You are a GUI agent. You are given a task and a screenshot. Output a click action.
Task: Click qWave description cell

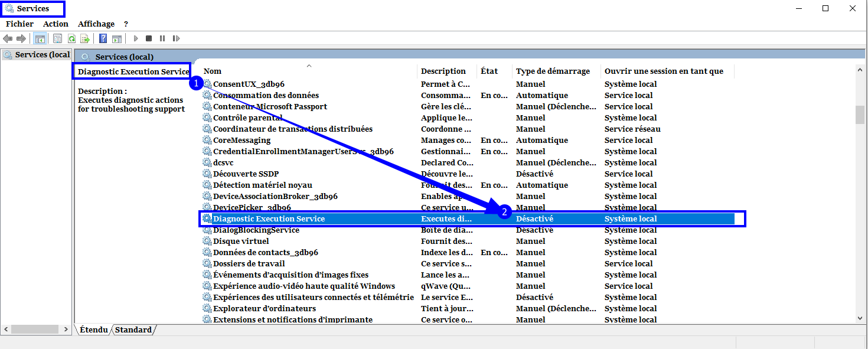pyautogui.click(x=446, y=286)
